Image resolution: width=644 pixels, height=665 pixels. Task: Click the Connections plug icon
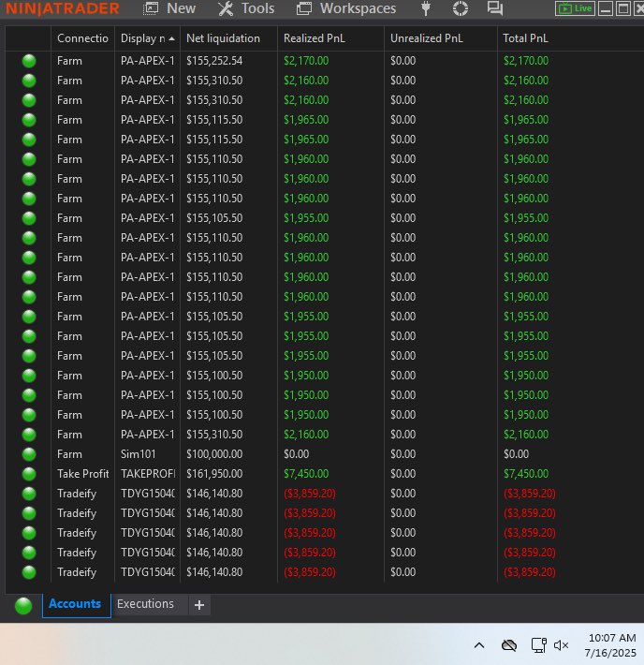click(x=426, y=8)
